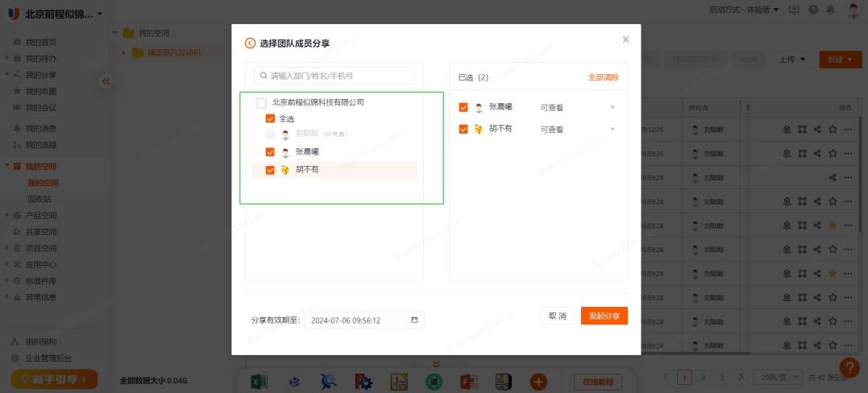Click the 发起分享 button

click(604, 316)
